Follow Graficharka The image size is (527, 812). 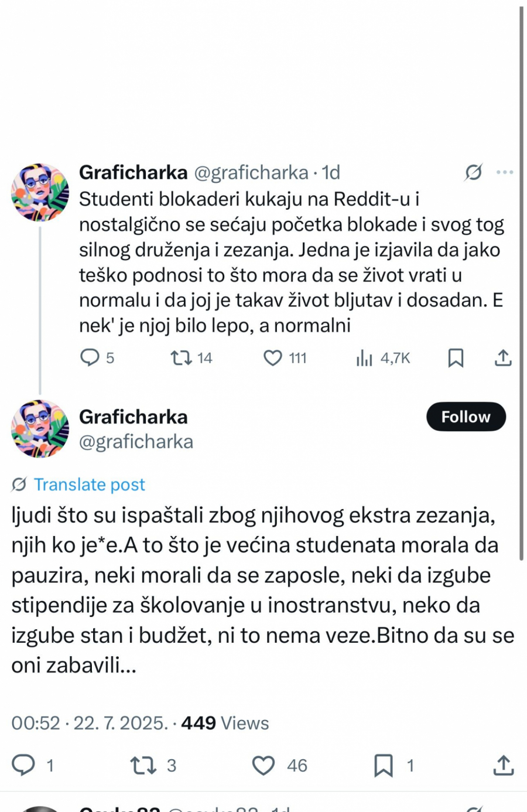point(466,417)
